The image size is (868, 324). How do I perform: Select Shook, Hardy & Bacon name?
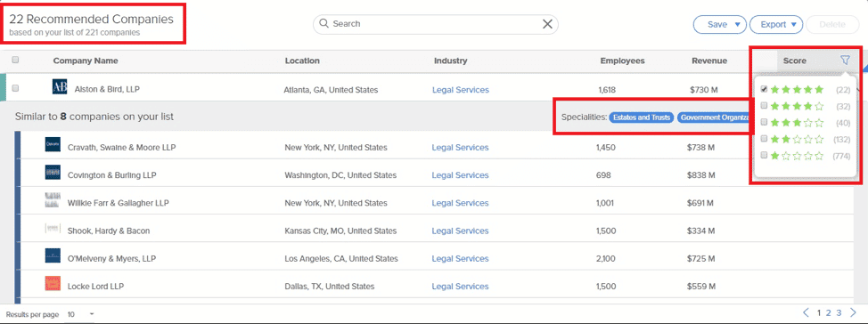109,231
